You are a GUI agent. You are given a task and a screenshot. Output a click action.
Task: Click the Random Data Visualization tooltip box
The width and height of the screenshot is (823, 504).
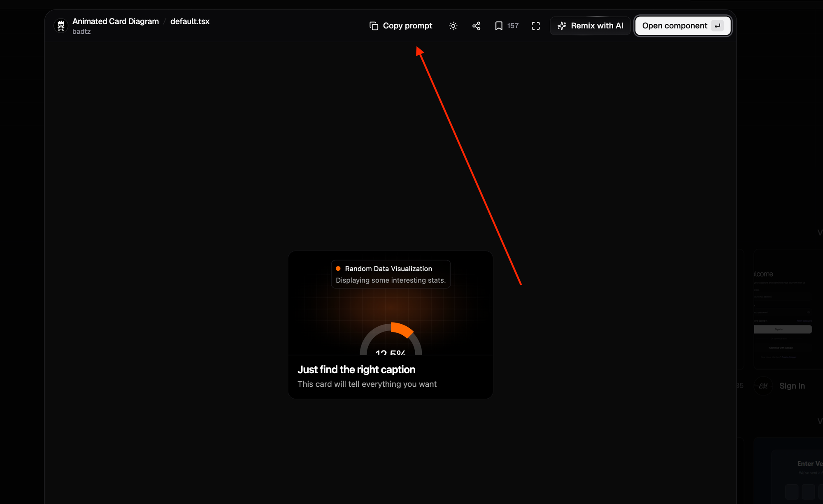[x=391, y=274]
